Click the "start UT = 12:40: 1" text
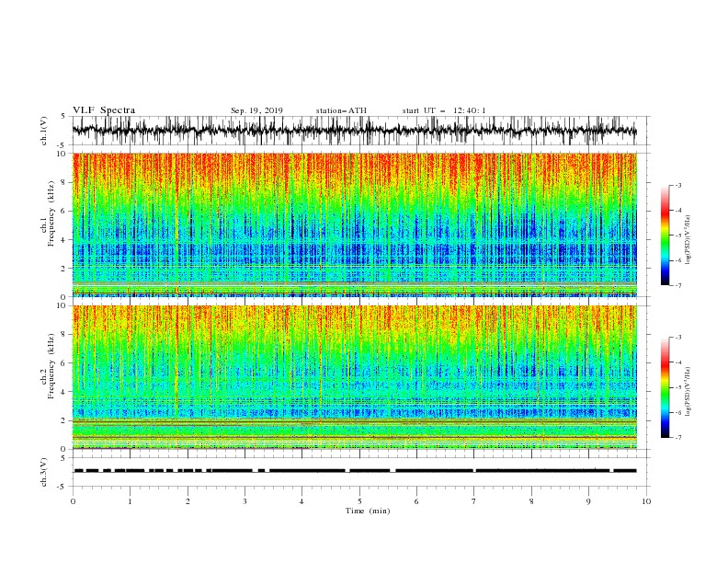Viewport: 728px width, 563px height. tap(443, 110)
